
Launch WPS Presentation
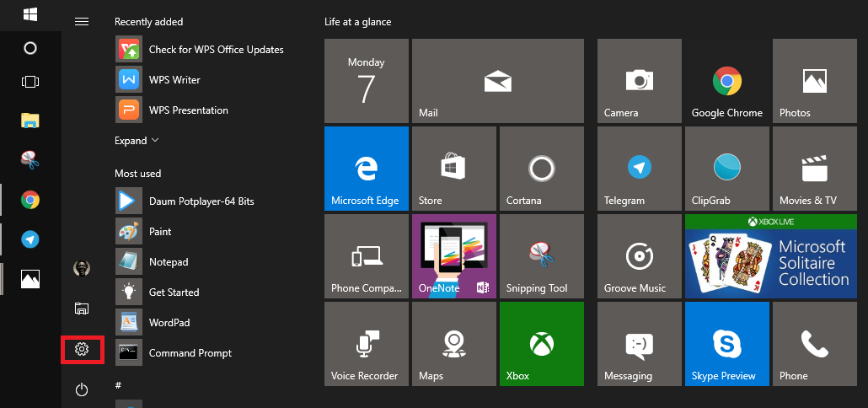pyautogui.click(x=172, y=110)
